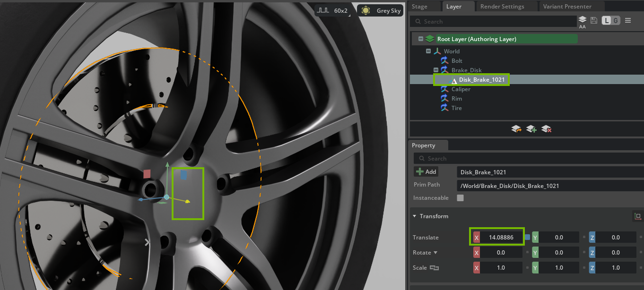The height and width of the screenshot is (290, 644).
Task: Click the Translate Z blue axis label
Action: pyautogui.click(x=592, y=238)
